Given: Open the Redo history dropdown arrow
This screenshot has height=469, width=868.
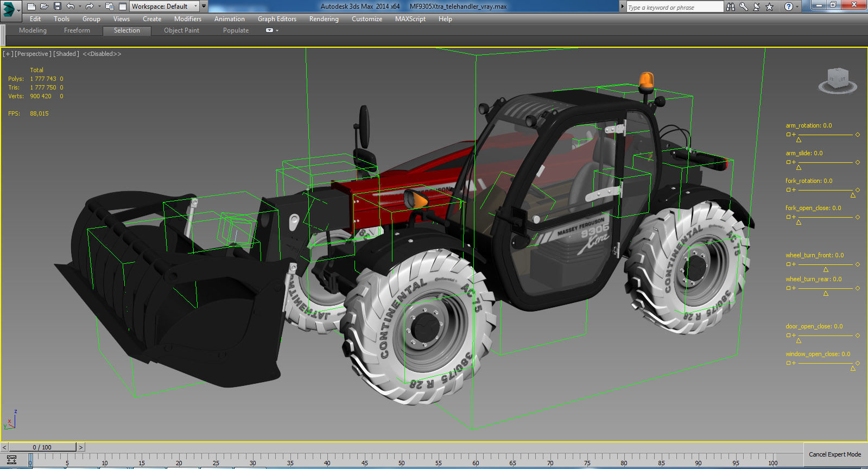Looking at the screenshot, I should click(x=99, y=7).
